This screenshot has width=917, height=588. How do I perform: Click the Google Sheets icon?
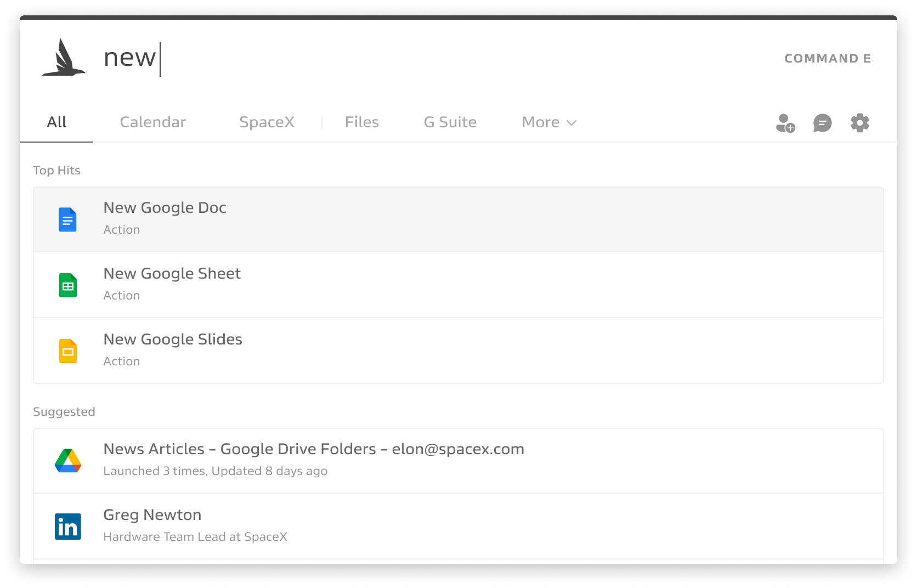[x=67, y=285]
